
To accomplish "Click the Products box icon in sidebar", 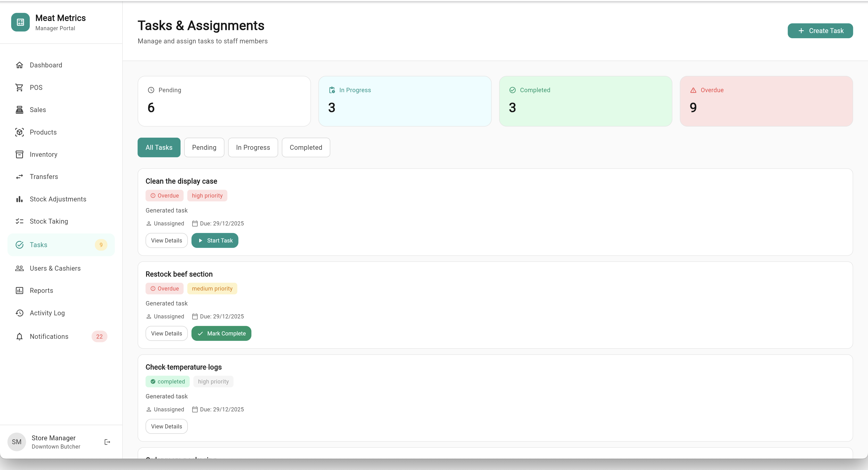I will pyautogui.click(x=20, y=132).
